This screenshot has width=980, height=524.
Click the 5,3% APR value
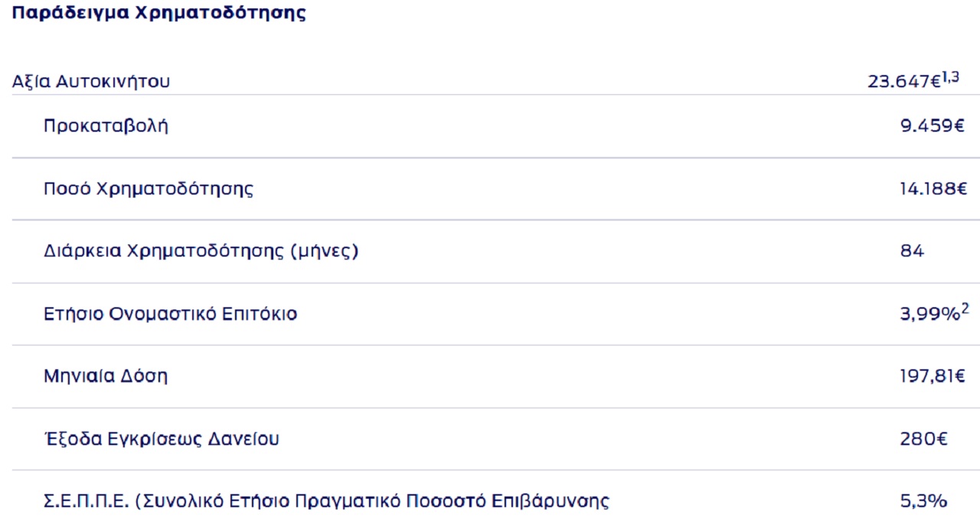point(924,502)
